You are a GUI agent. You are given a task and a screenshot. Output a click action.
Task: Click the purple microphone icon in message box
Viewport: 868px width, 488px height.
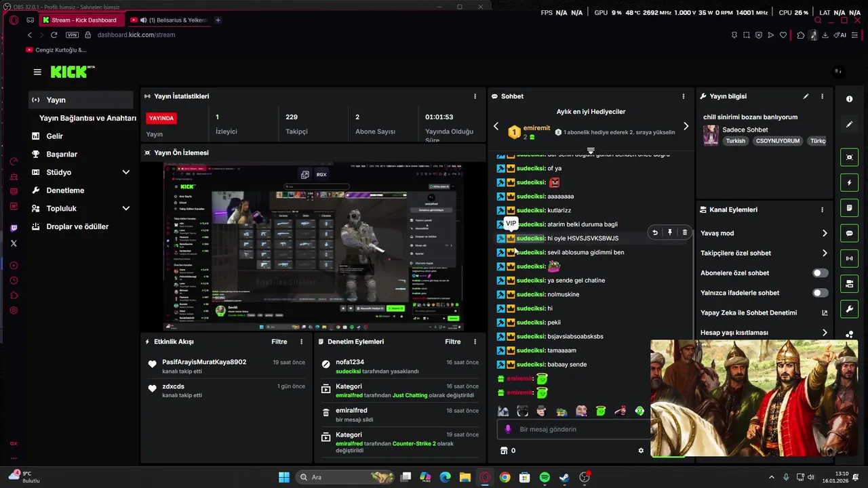coord(508,429)
